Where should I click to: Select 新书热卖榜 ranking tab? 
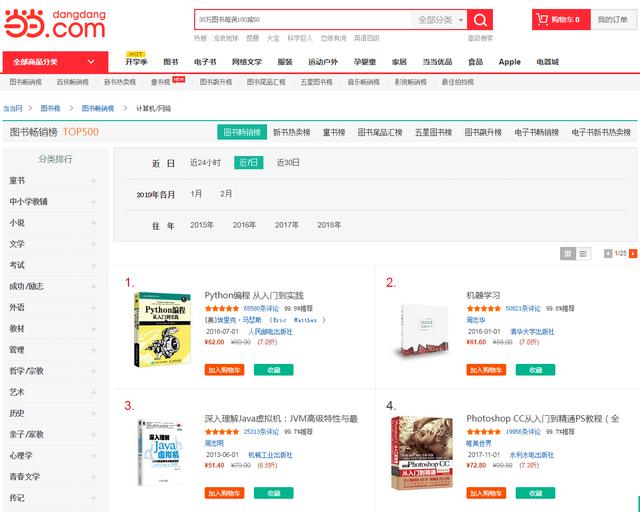pos(291,132)
